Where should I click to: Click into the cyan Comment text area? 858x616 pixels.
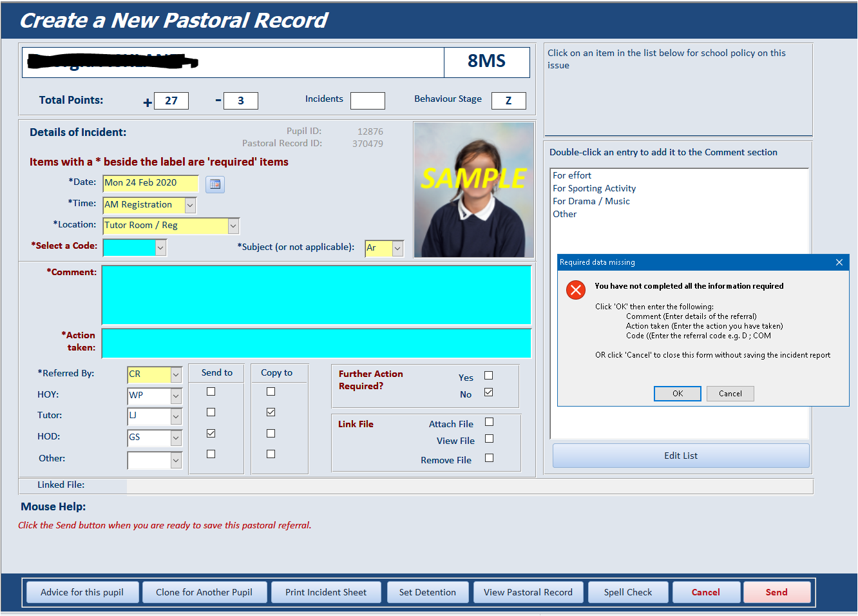coord(316,295)
